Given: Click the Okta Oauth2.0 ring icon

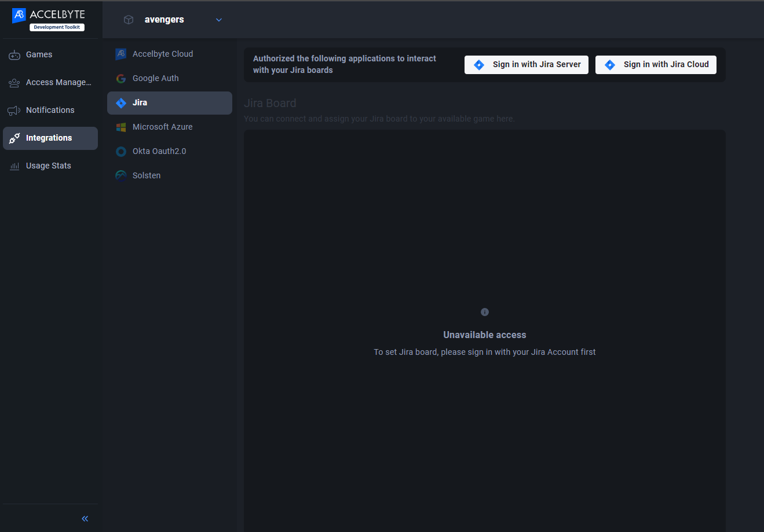Looking at the screenshot, I should click(x=121, y=152).
